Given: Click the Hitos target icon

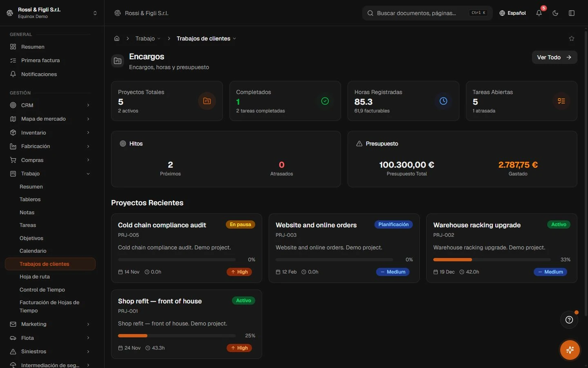Looking at the screenshot, I should (x=123, y=144).
